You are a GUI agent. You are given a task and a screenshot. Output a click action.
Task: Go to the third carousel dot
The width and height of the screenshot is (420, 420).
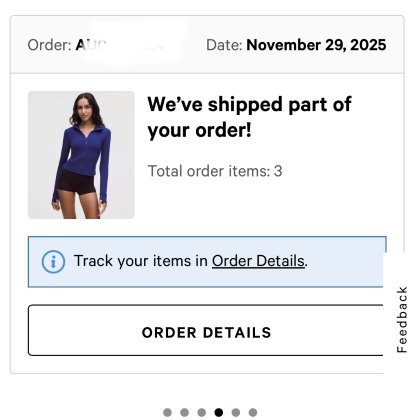[x=202, y=412]
